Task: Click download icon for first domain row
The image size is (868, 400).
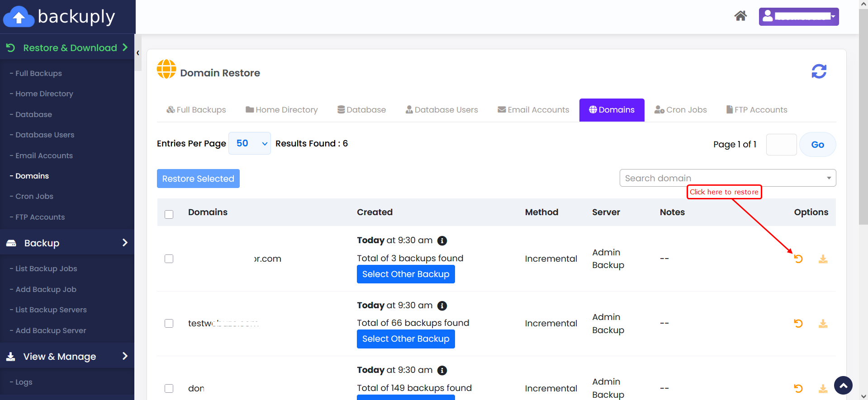Action: (x=823, y=259)
